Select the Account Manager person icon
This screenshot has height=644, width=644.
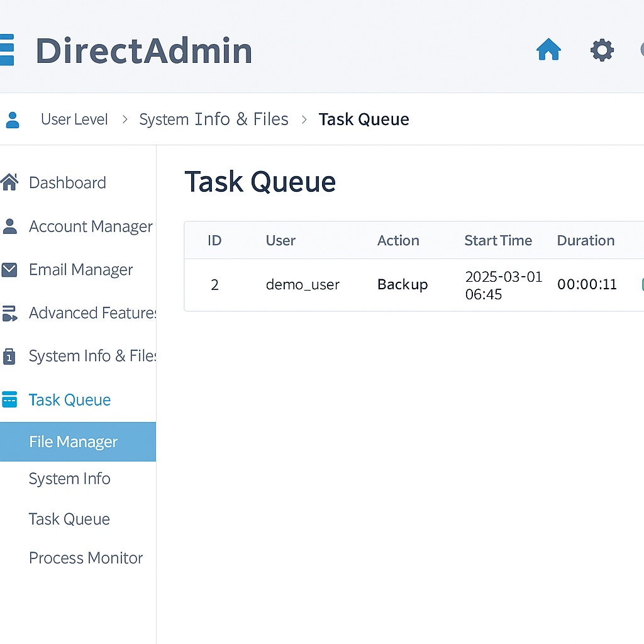tap(9, 226)
